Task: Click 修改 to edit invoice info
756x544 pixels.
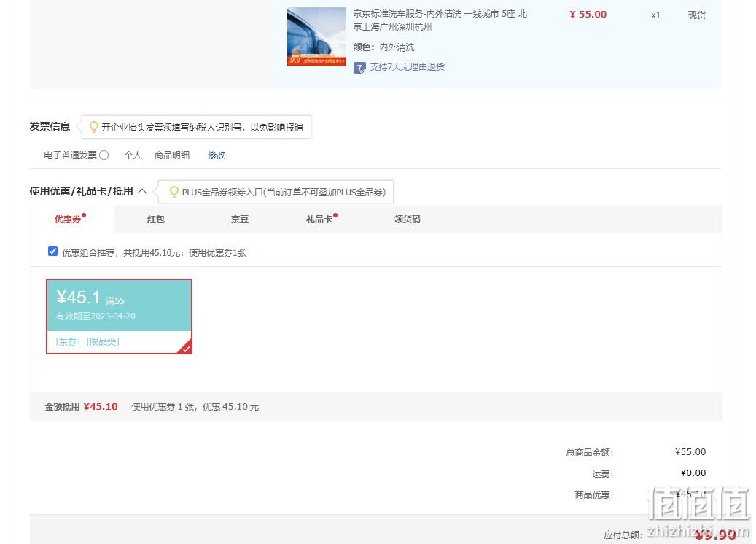Action: (217, 155)
